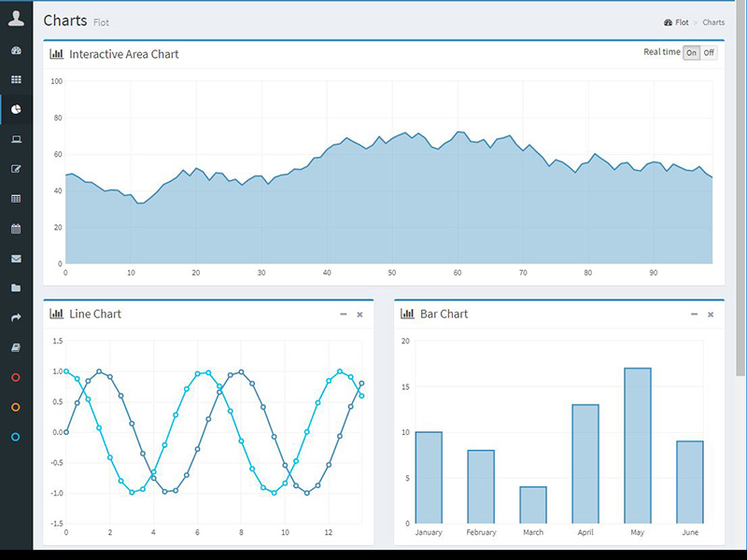This screenshot has width=747, height=560.
Task: Click the share arrow icon in sidebar
Action: (x=16, y=317)
